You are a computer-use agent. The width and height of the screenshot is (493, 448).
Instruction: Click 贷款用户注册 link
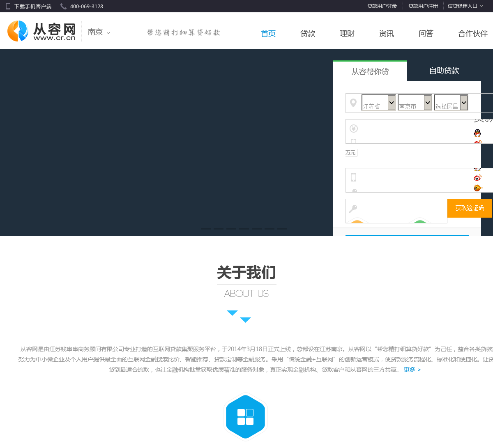click(x=423, y=6)
